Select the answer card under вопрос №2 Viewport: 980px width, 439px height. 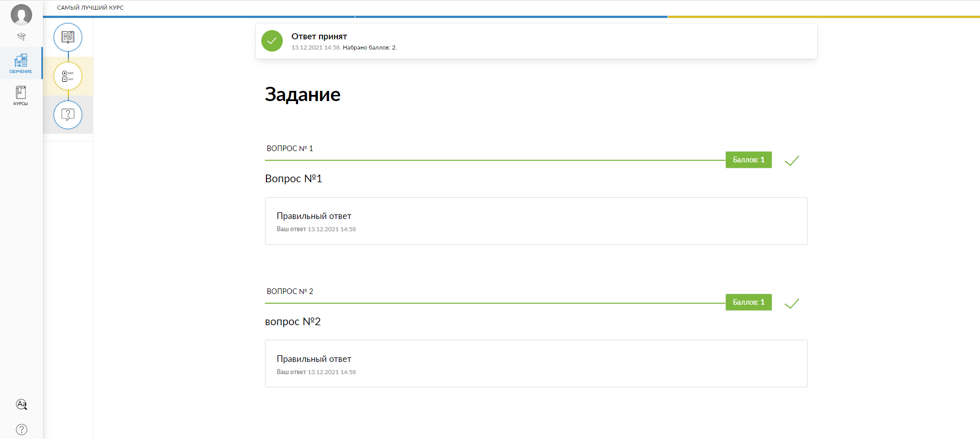pyautogui.click(x=536, y=363)
